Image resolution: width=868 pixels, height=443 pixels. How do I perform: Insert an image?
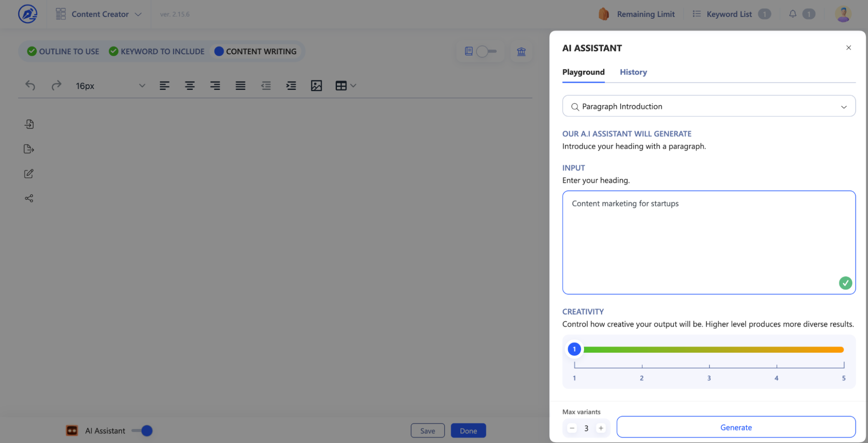click(x=316, y=86)
